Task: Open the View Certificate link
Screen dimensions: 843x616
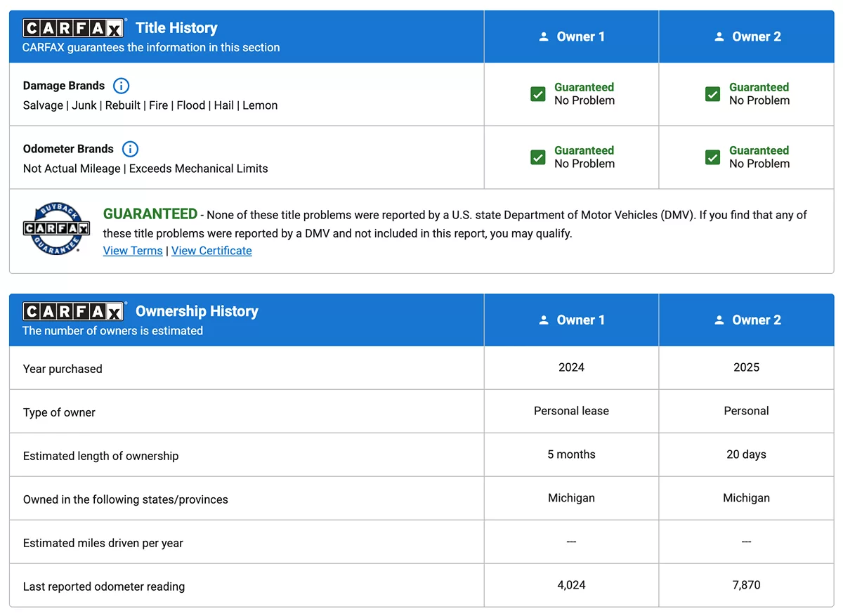Action: 211,251
